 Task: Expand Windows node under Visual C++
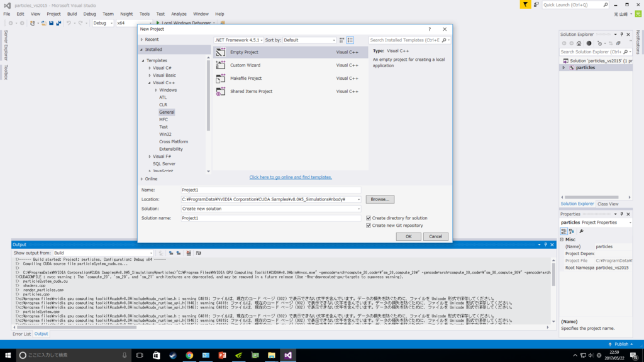(x=156, y=90)
